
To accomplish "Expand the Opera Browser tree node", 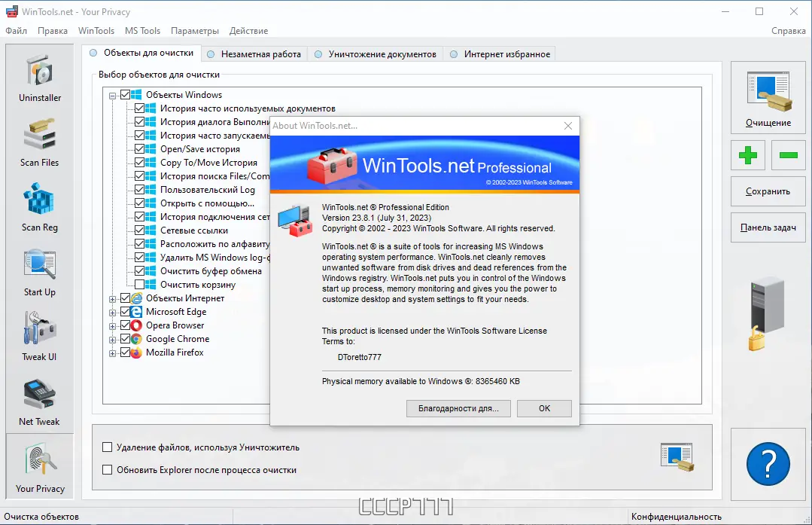I will pos(112,326).
